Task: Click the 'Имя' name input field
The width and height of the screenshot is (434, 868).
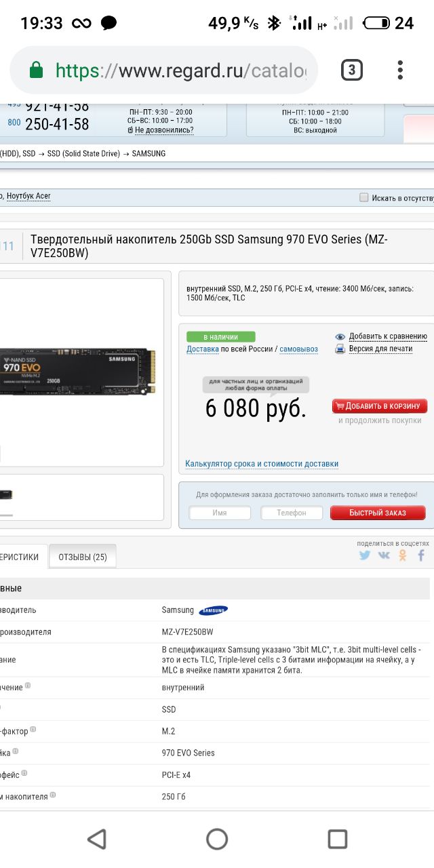Action: click(220, 513)
